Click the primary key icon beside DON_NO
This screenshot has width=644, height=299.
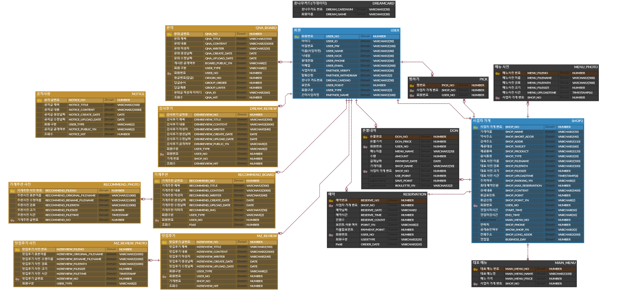pyautogui.click(x=365, y=137)
